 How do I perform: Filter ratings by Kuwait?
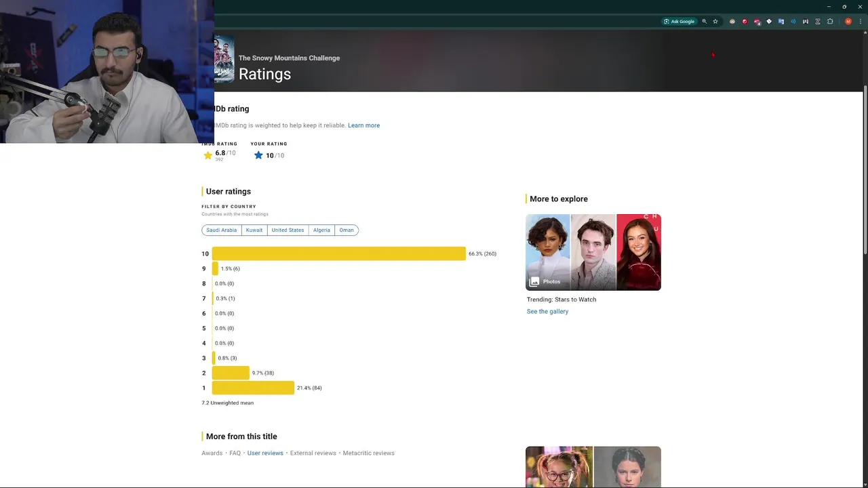point(254,230)
